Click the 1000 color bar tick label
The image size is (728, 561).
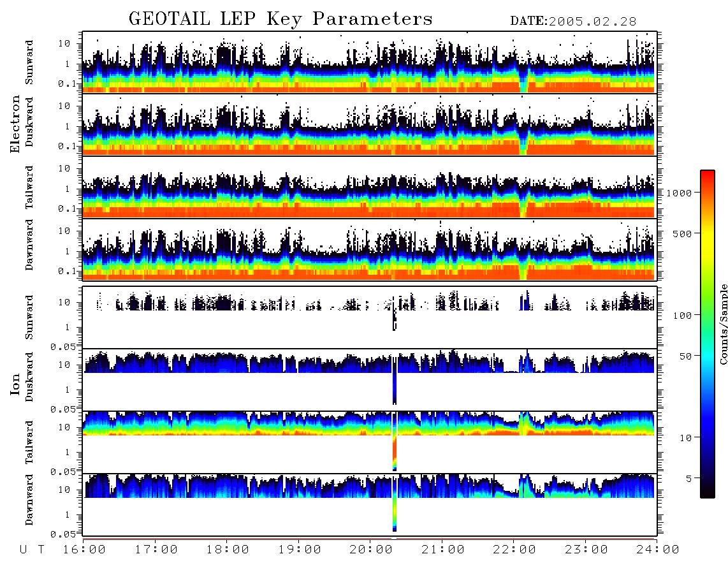point(679,193)
